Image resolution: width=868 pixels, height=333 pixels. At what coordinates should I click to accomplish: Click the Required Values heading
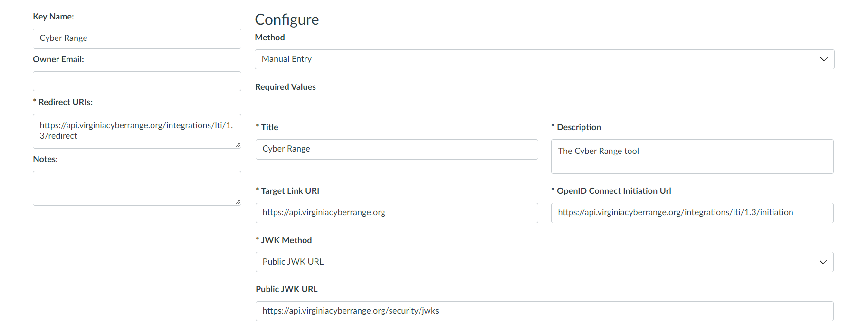[285, 87]
